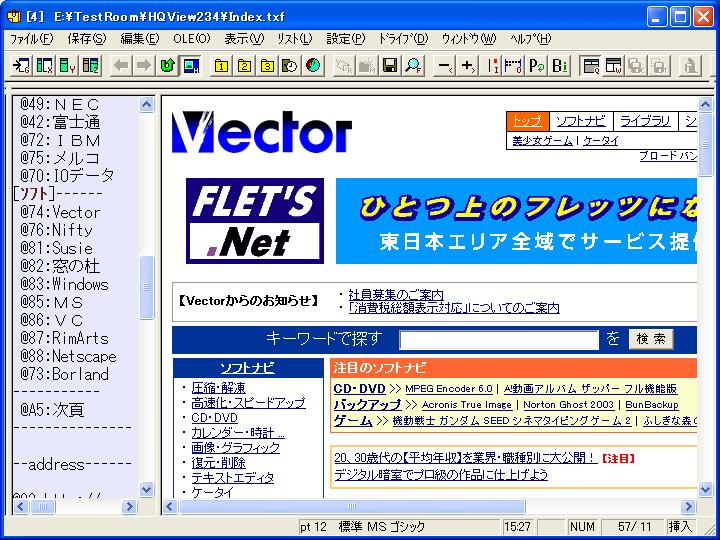
Task: Select the @A5:次頁 list entry
Action: pos(52,410)
